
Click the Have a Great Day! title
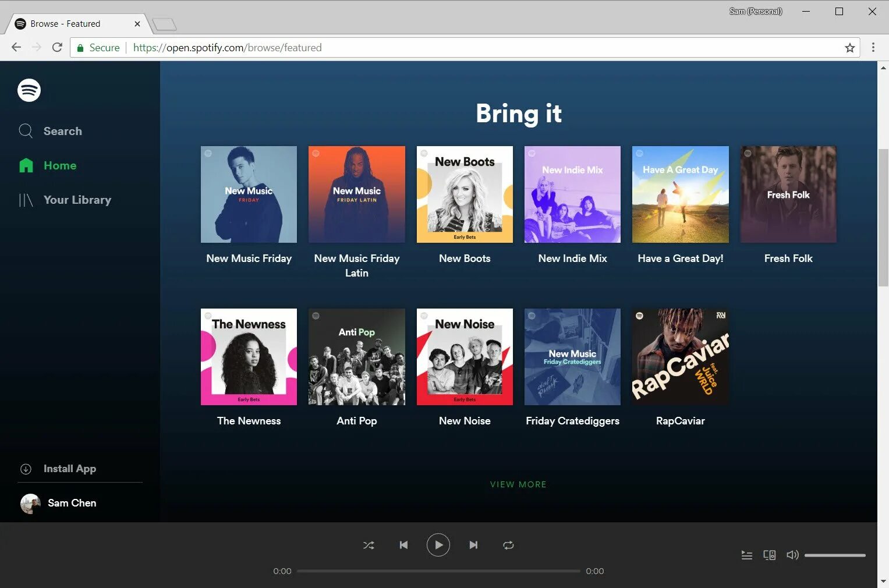click(x=681, y=258)
